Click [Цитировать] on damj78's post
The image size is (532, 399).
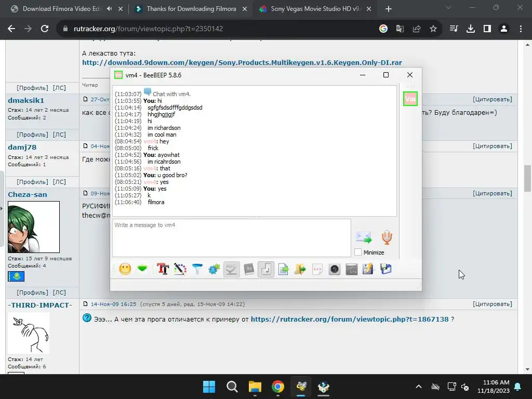pyautogui.click(x=493, y=146)
